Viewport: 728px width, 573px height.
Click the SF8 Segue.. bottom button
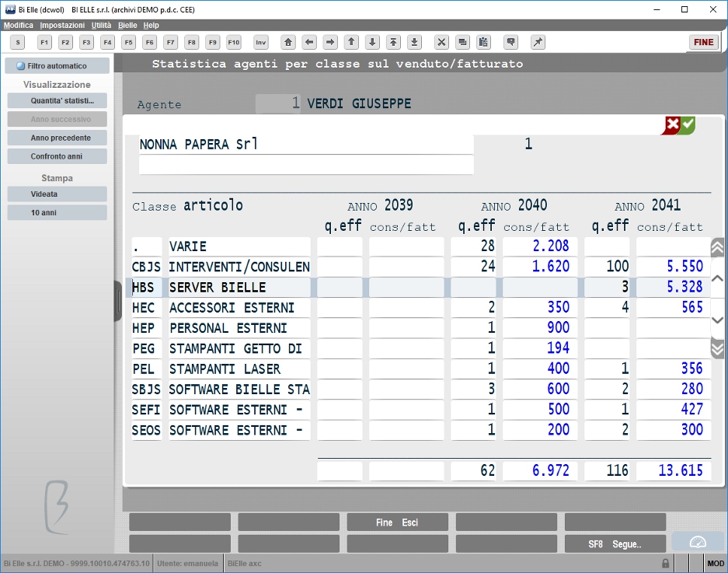(x=615, y=544)
